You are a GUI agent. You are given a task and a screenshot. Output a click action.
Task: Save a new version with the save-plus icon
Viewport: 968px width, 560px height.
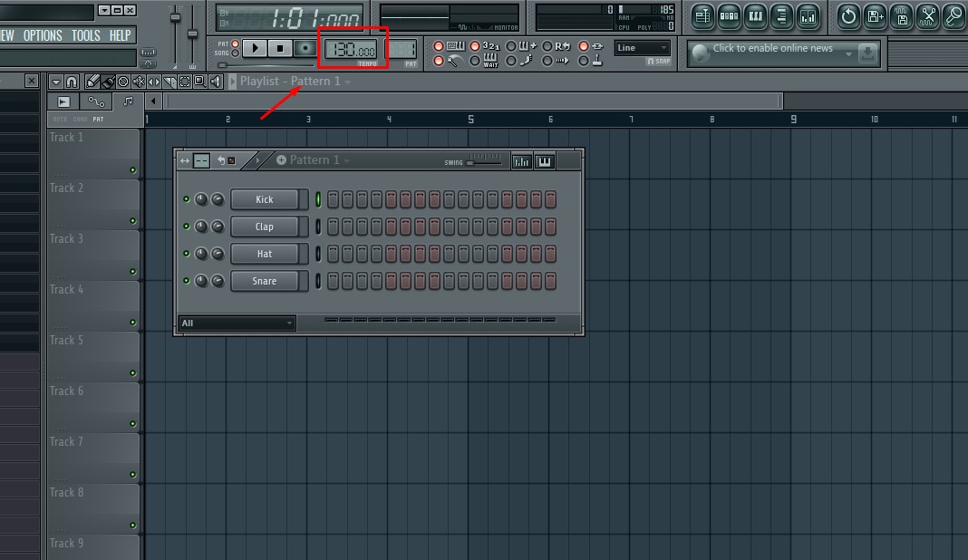coord(875,16)
